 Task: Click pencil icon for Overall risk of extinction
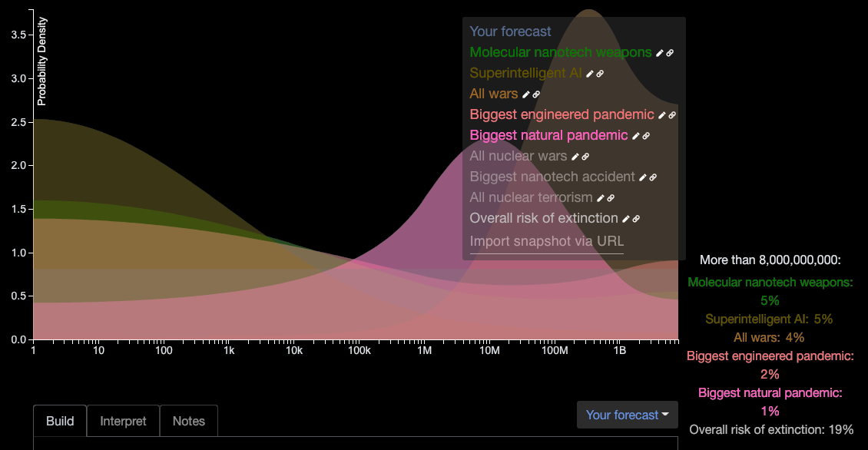625,219
